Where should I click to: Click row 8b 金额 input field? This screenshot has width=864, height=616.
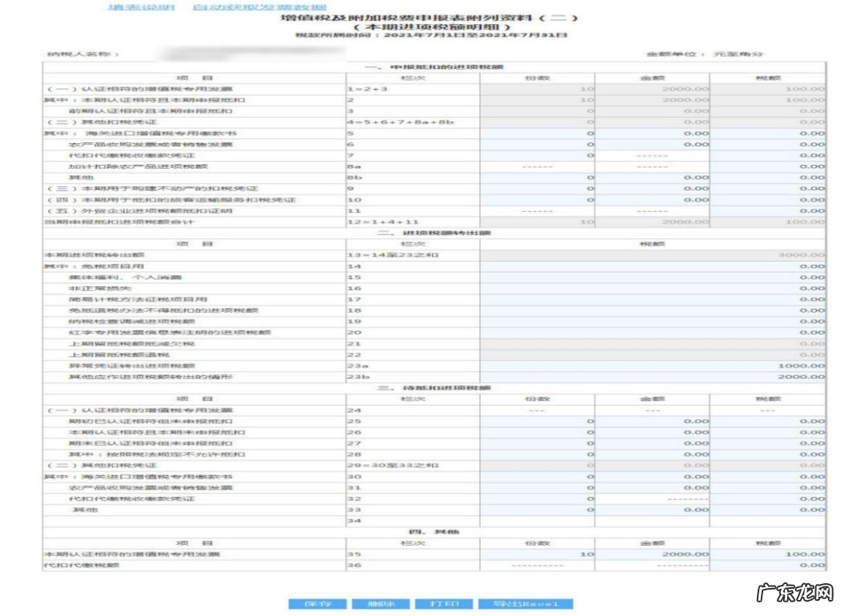(x=652, y=178)
